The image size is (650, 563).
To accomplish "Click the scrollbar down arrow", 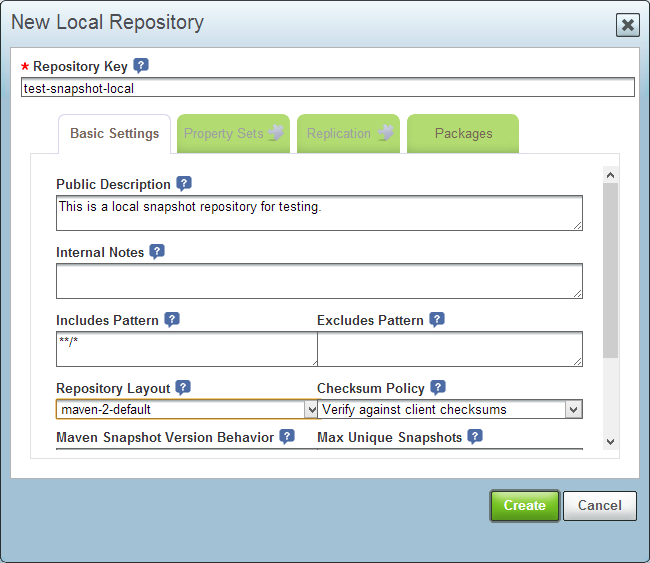I will coord(611,442).
